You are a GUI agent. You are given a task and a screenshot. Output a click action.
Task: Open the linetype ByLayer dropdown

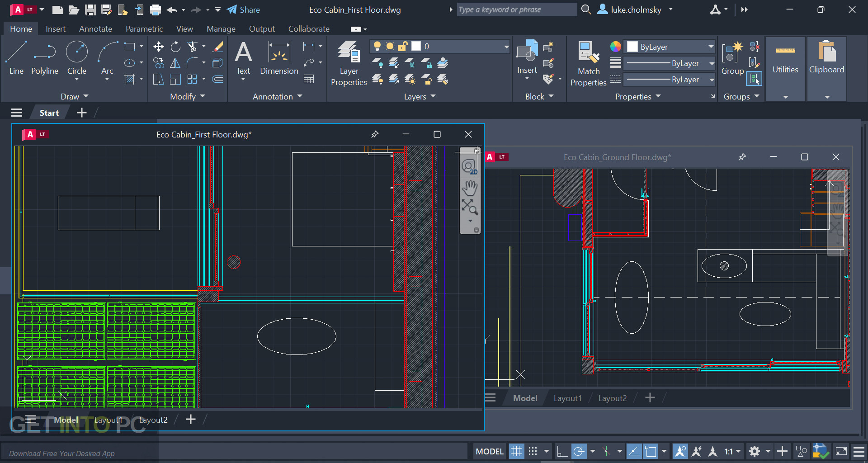coord(670,80)
